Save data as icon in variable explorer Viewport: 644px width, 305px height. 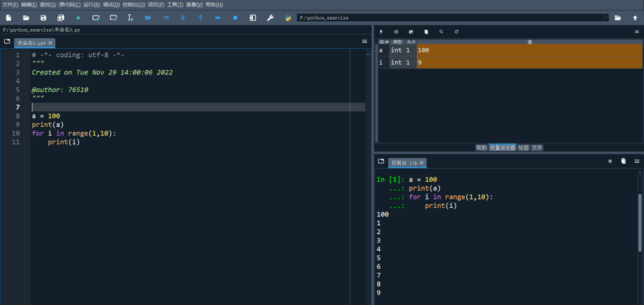[411, 32]
